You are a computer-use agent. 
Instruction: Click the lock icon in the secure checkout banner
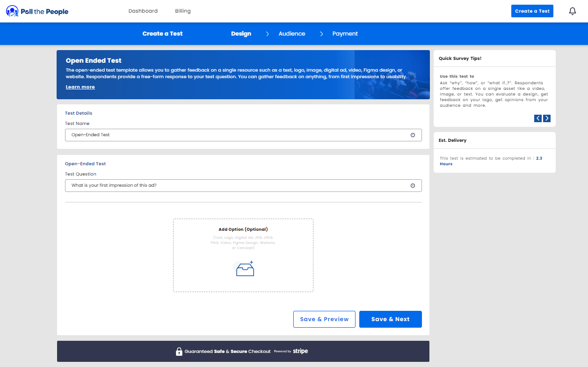coord(179,351)
